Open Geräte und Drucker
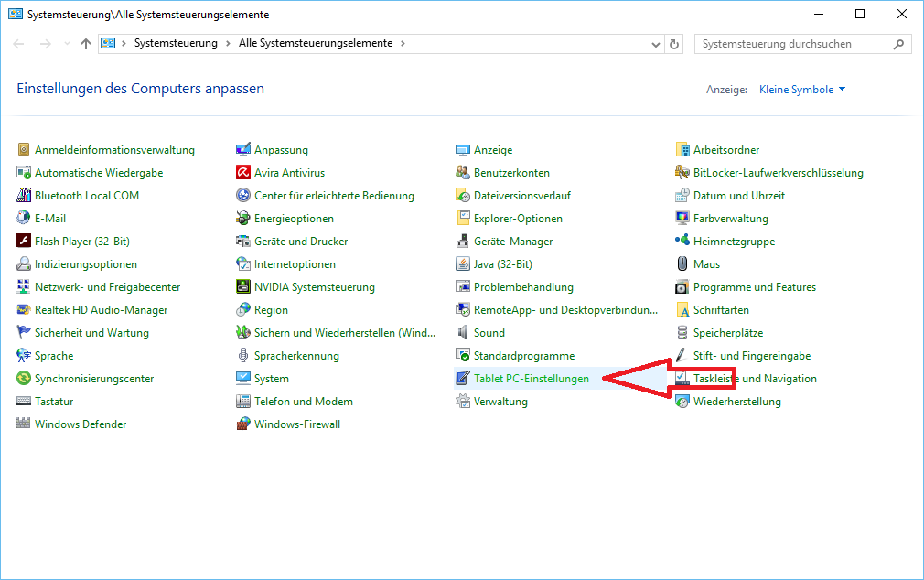924x580 pixels. click(x=301, y=242)
